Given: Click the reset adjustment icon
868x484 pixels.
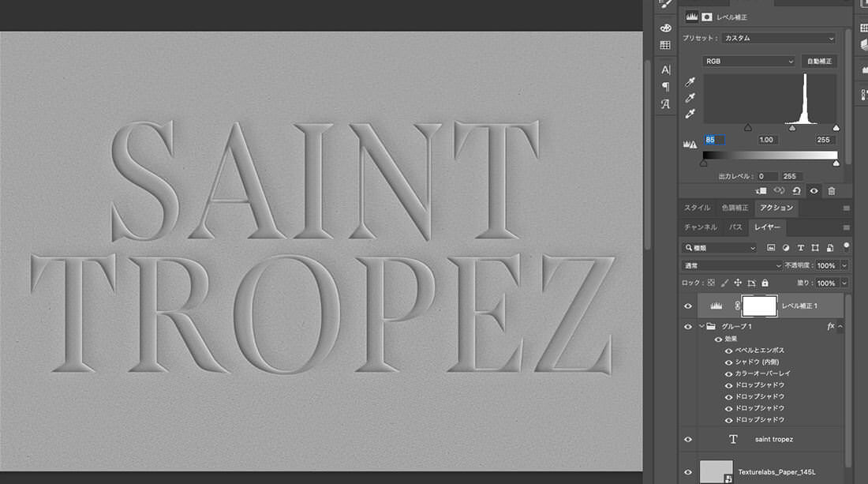Looking at the screenshot, I should [x=797, y=191].
